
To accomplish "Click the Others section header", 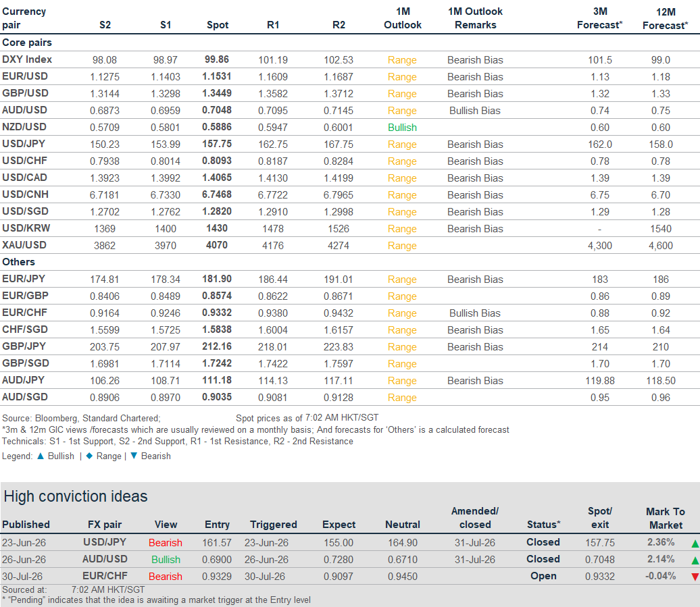I will [x=18, y=262].
